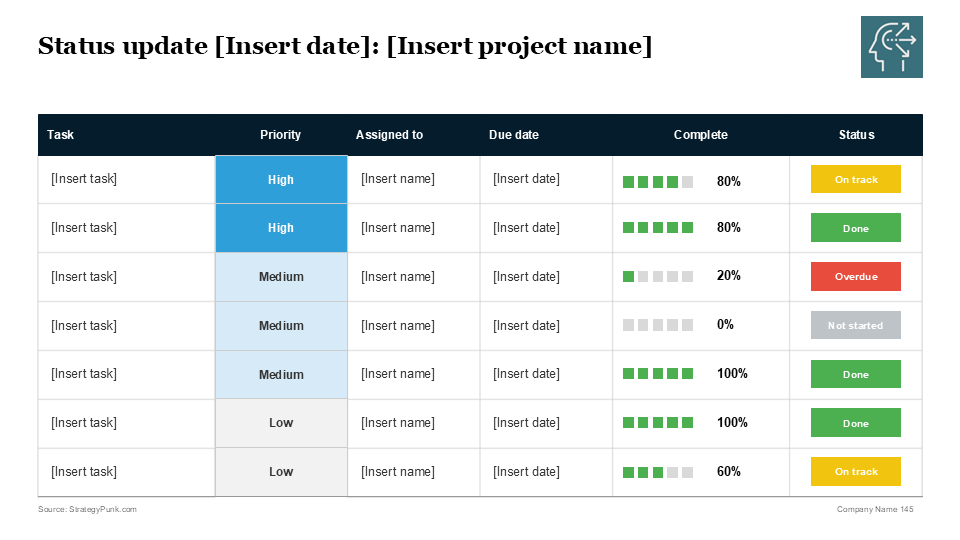
Task: Select the gray Not started status badge
Action: [855, 325]
